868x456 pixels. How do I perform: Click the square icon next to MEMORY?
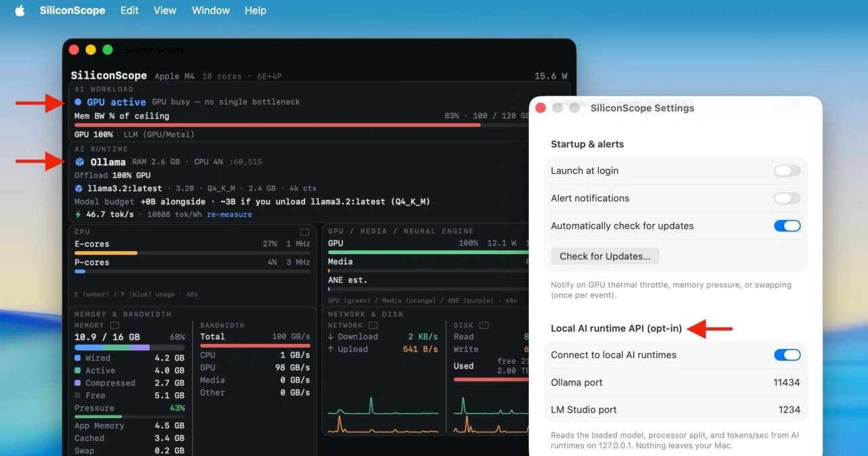[113, 326]
